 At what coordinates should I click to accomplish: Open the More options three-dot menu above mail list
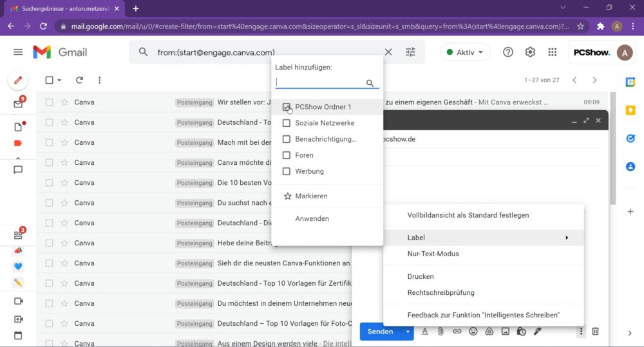(99, 80)
